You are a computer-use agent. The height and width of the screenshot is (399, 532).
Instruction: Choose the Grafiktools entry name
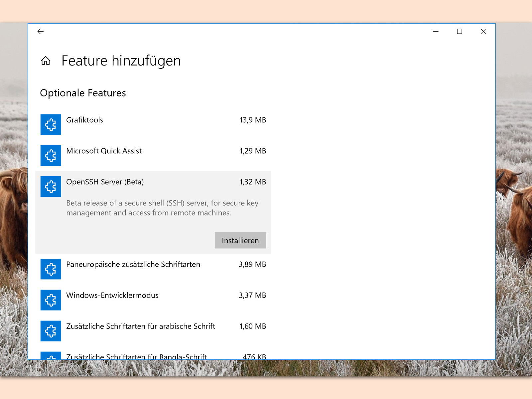(85, 120)
